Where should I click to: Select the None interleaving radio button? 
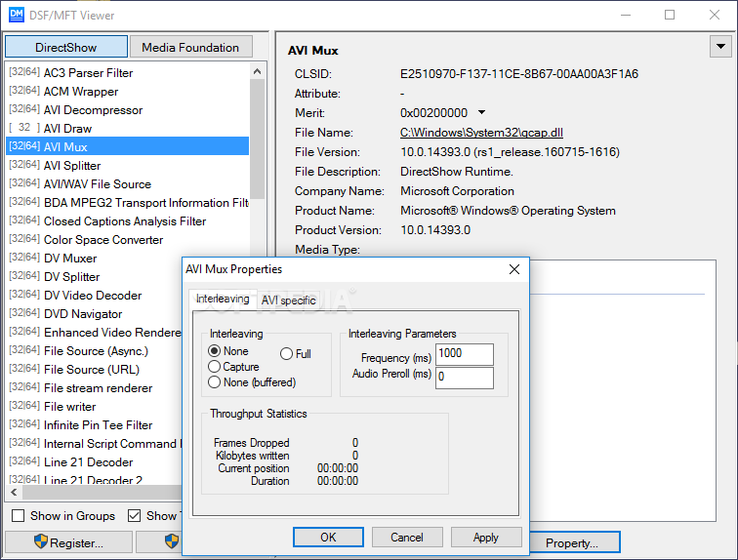(214, 351)
